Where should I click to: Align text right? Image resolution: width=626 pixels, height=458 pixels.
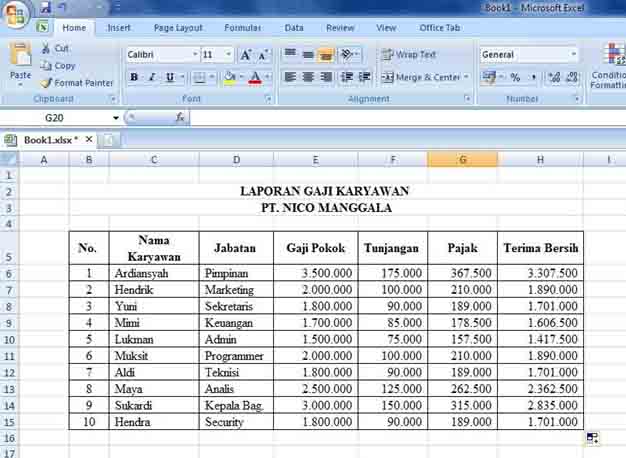(326, 77)
